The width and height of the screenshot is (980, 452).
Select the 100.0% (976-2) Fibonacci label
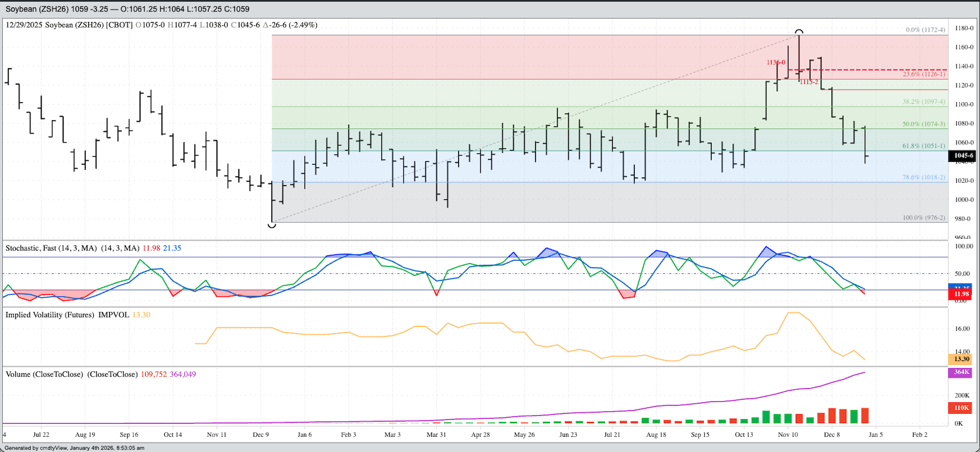point(924,218)
